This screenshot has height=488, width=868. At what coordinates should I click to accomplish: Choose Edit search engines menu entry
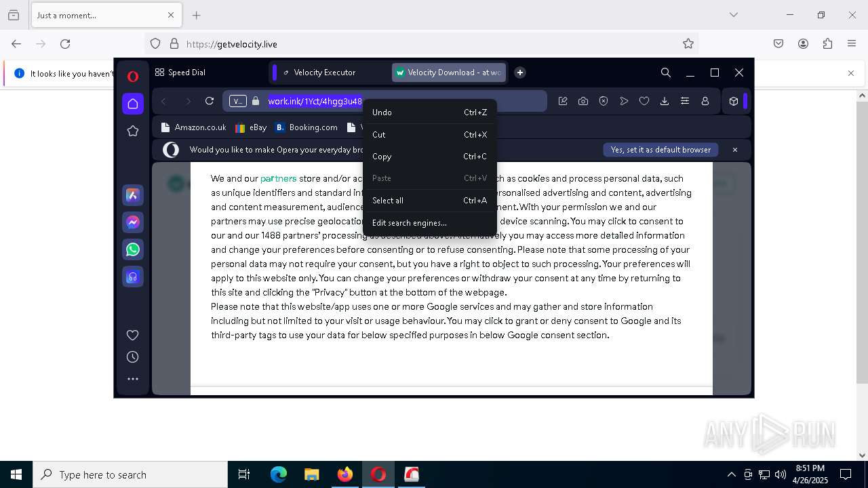(430, 223)
